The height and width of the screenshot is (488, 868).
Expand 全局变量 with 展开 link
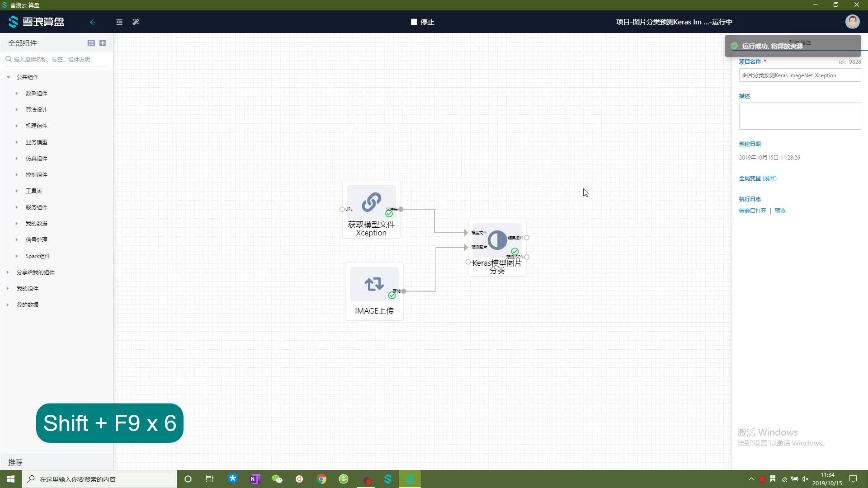click(x=769, y=178)
